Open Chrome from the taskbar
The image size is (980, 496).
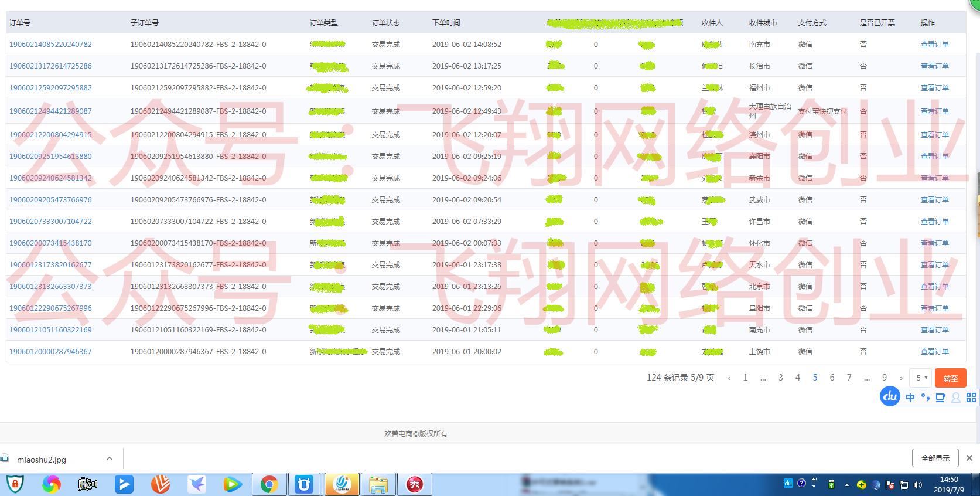click(x=269, y=484)
